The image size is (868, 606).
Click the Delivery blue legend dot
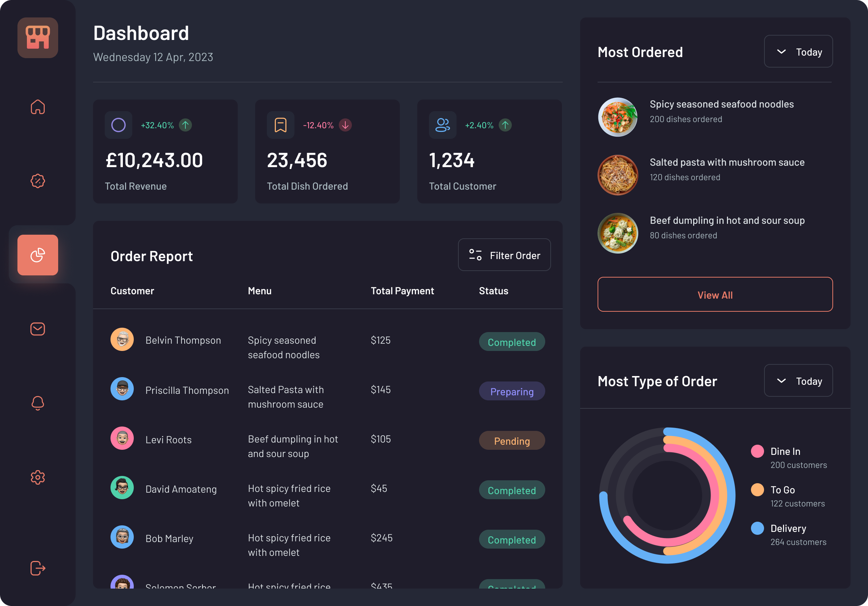pyautogui.click(x=757, y=528)
